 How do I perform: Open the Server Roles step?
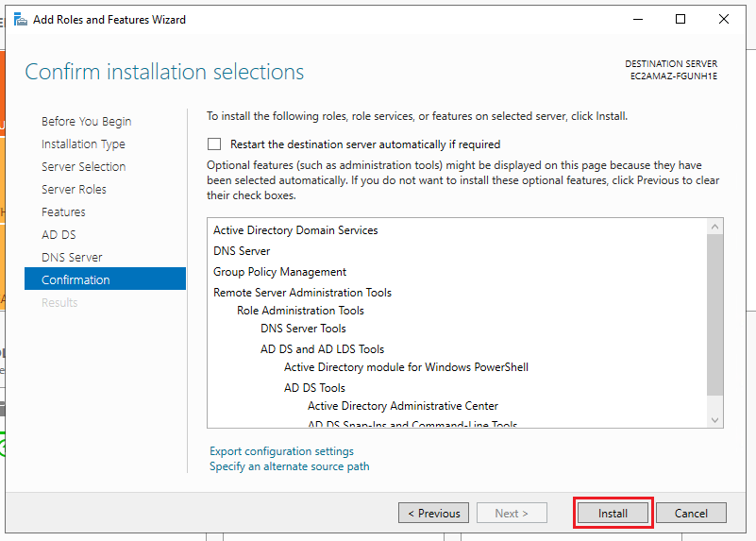(x=74, y=190)
